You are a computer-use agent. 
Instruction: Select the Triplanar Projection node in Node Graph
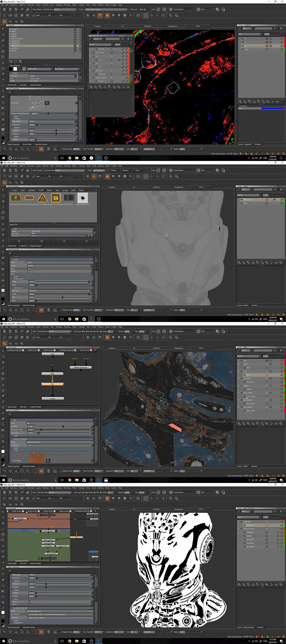[x=80, y=367]
